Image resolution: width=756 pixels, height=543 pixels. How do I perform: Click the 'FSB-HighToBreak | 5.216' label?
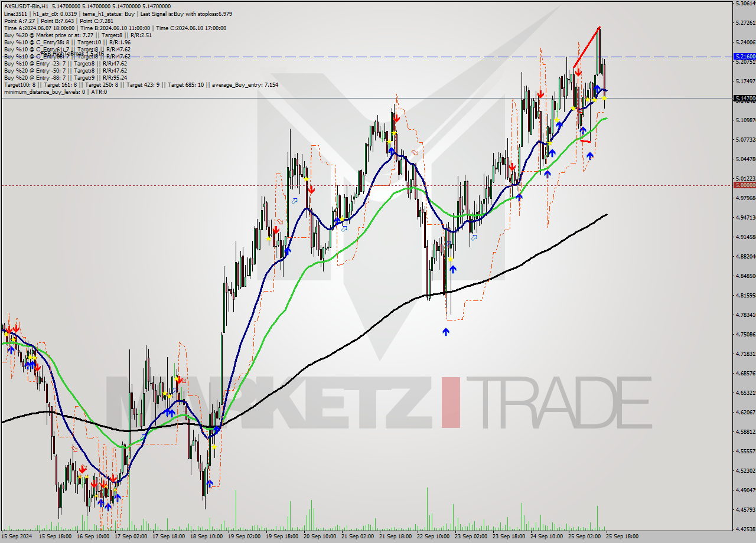[x=71, y=53]
